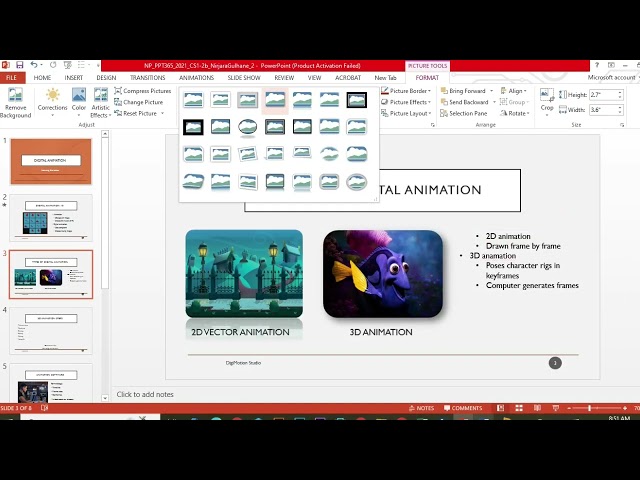
Task: Click the Save icon in quick access toolbar
Action: pos(20,65)
